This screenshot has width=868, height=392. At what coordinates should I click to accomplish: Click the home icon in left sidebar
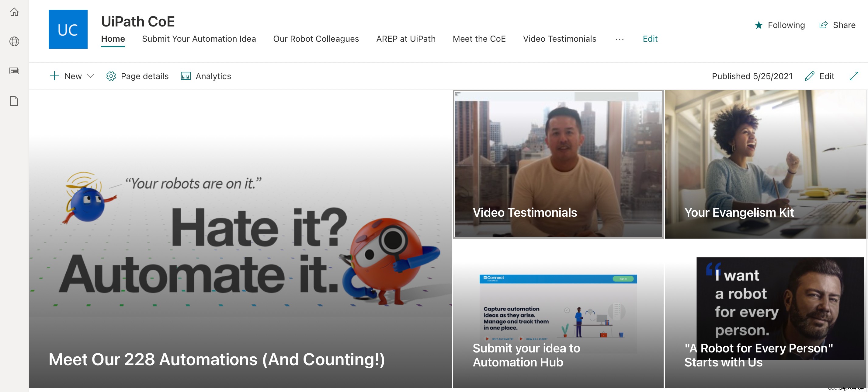(14, 12)
